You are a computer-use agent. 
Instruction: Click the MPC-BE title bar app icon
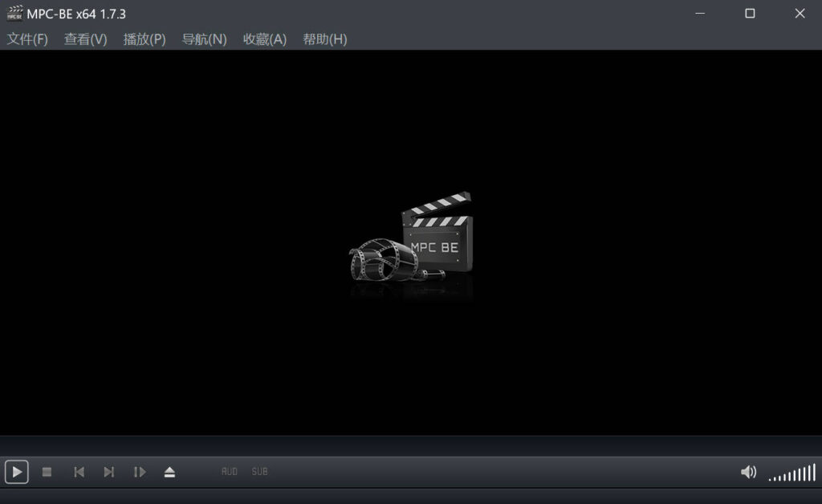[14, 13]
